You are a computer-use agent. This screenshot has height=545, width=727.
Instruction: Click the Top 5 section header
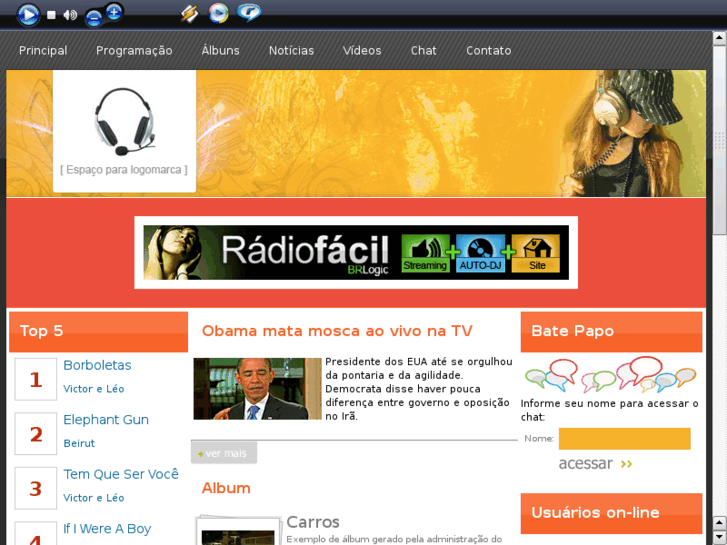[98, 332]
